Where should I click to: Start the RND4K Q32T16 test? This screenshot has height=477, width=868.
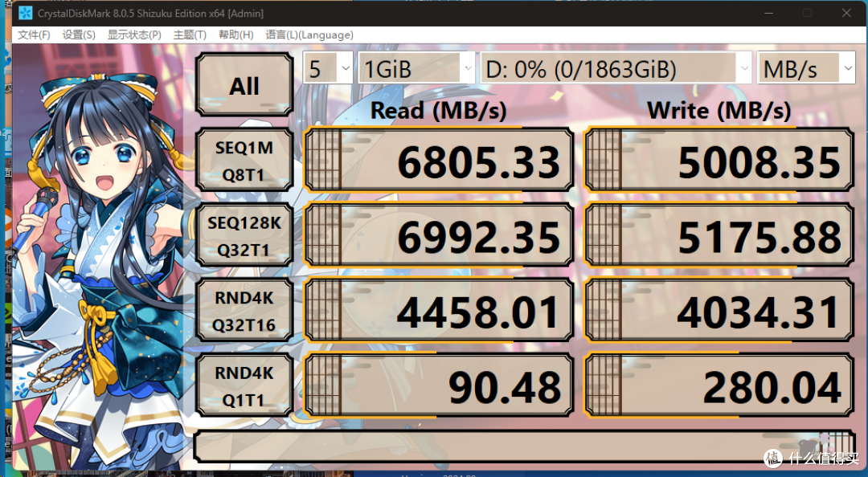(x=244, y=311)
